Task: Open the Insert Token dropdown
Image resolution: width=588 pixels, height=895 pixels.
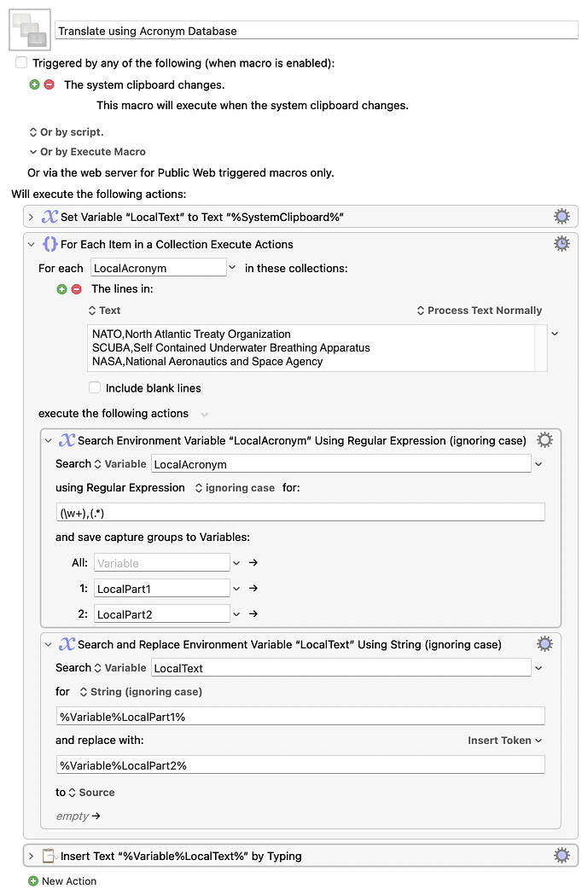Action: click(x=504, y=741)
